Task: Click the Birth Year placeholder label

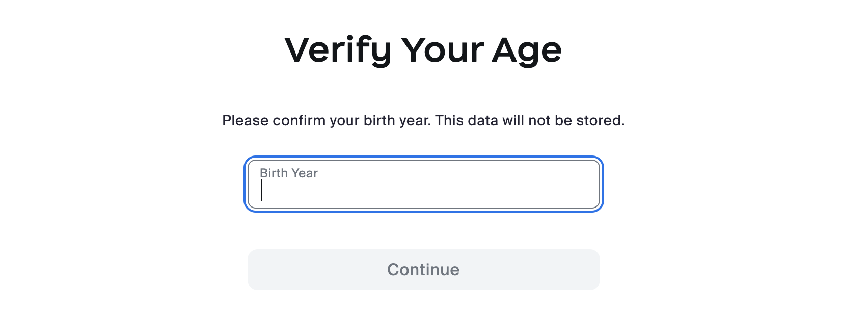Action: tap(288, 173)
